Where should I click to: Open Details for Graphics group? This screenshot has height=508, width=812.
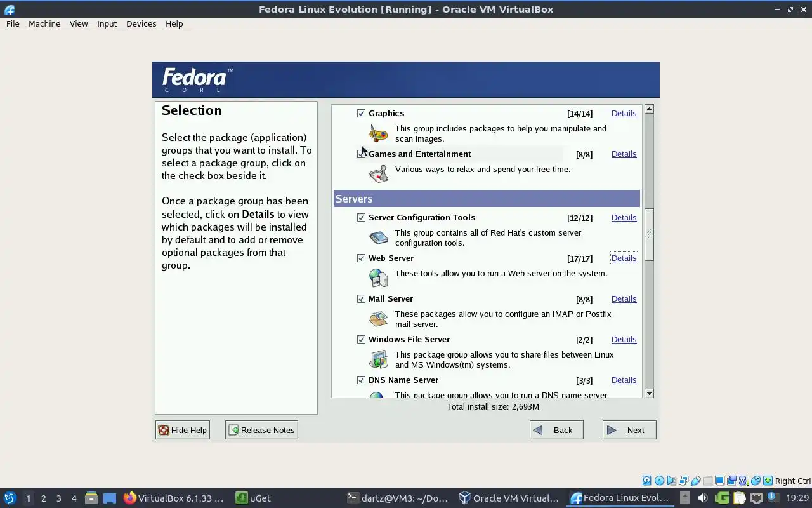point(624,113)
